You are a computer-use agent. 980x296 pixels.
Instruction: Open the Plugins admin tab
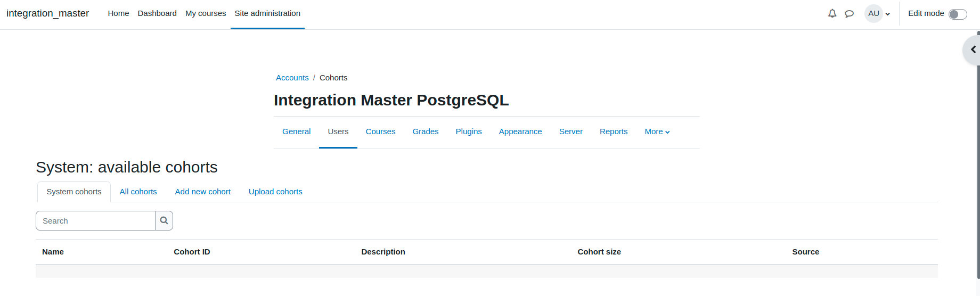(469, 131)
